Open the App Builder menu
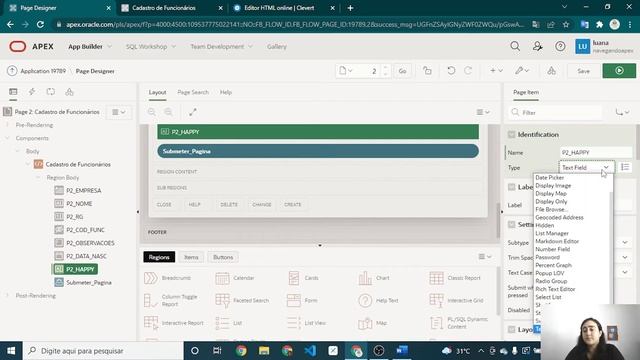Screen dimensions: 640x360 click(x=89, y=47)
